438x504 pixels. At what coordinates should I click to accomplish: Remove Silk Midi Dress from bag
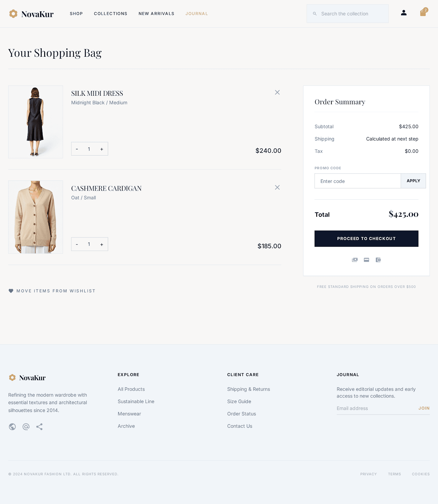tap(277, 92)
